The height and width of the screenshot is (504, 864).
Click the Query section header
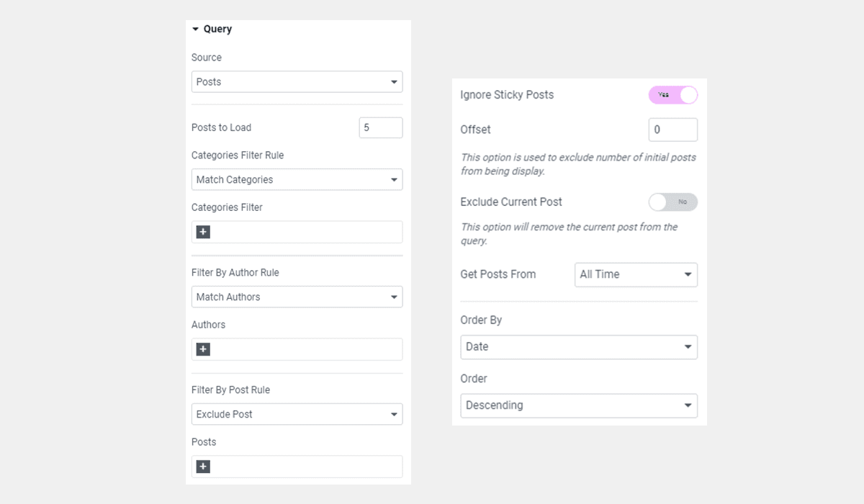tap(219, 29)
